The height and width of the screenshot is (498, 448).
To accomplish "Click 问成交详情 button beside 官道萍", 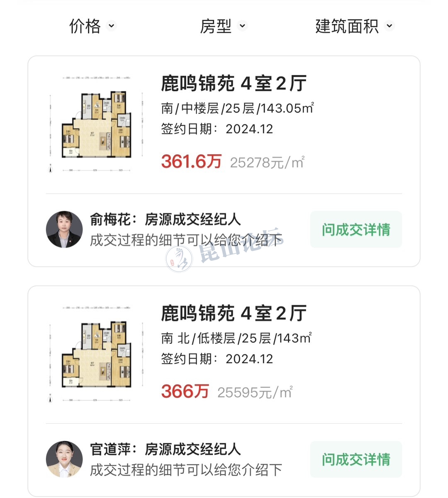I will tap(356, 459).
